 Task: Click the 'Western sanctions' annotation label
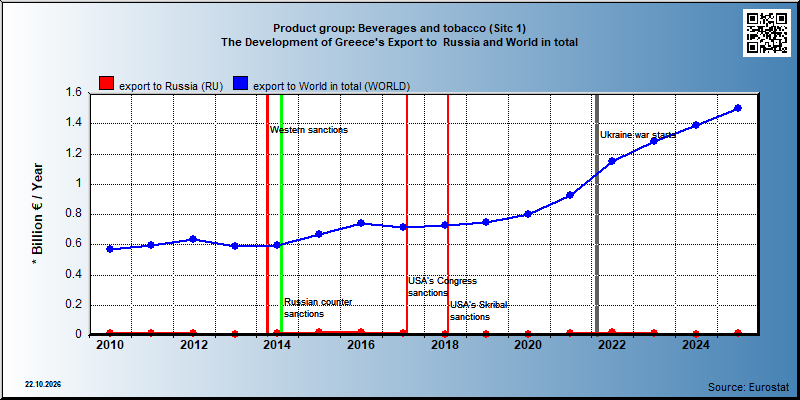pos(309,130)
